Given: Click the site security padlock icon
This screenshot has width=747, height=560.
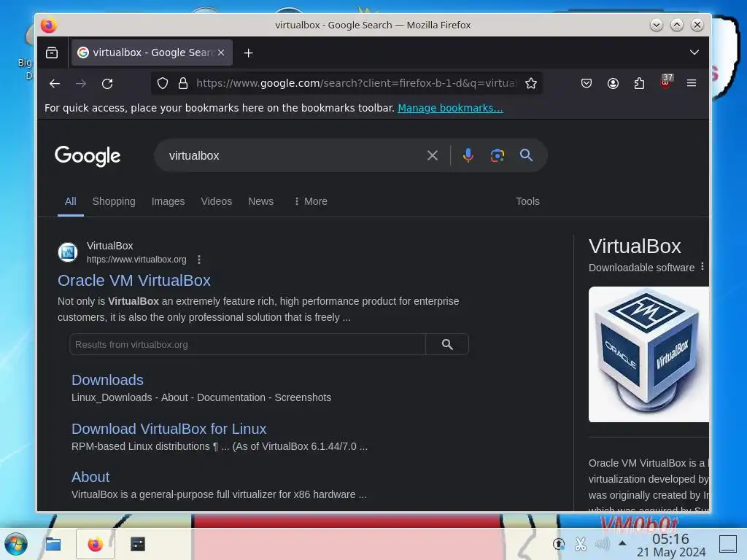Looking at the screenshot, I should click(183, 83).
